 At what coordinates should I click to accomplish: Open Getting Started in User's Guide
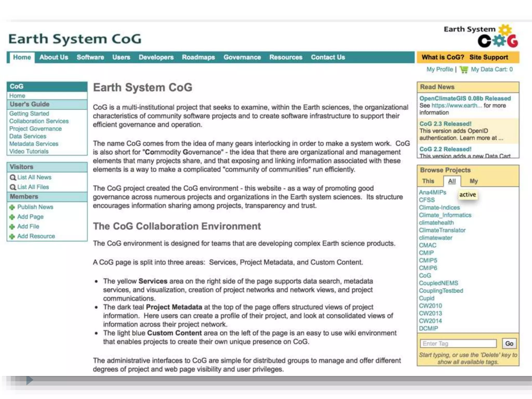click(29, 114)
